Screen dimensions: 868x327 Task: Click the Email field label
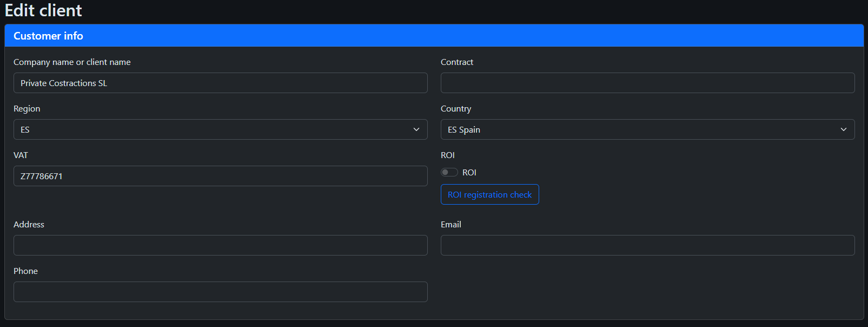tap(451, 225)
